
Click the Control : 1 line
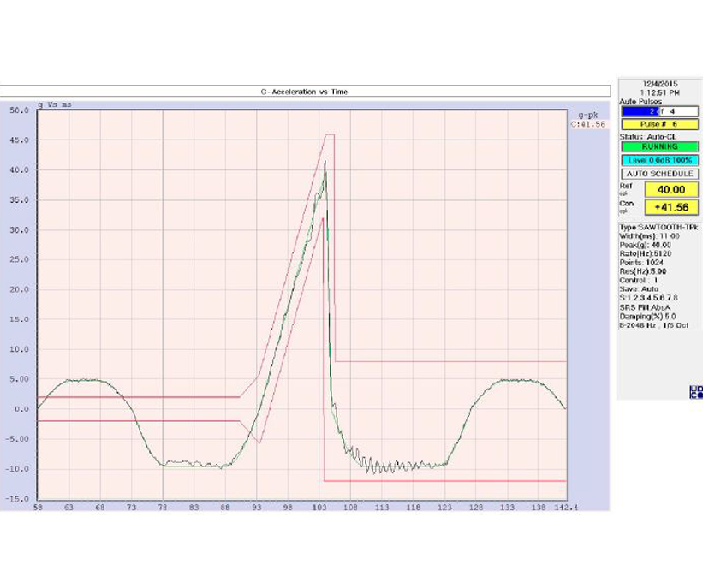[x=639, y=280]
